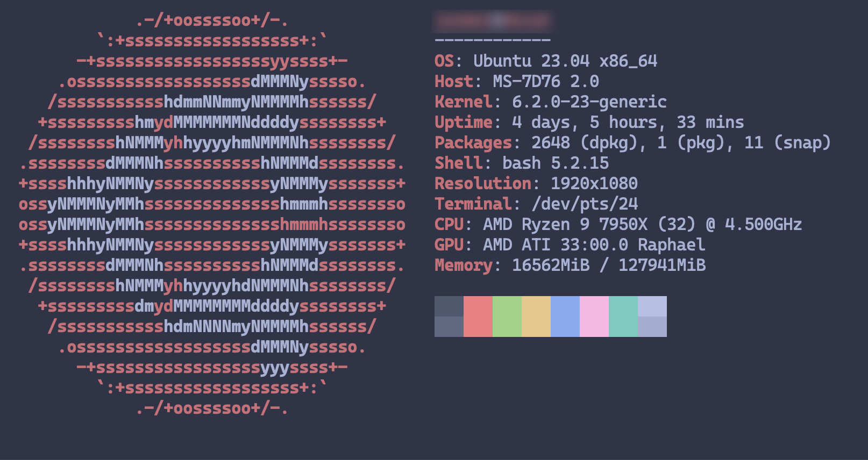This screenshot has width=868, height=460.
Task: Click the Kernel label
Action: [463, 102]
